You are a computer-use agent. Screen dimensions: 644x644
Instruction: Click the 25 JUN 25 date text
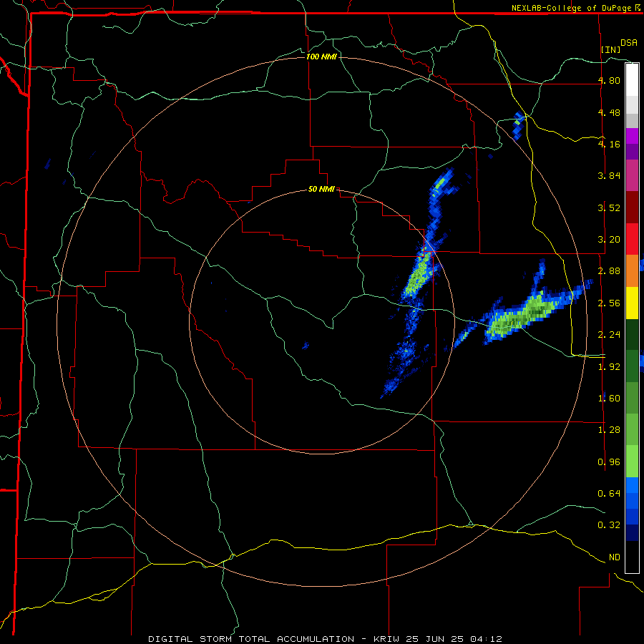coord(435,639)
